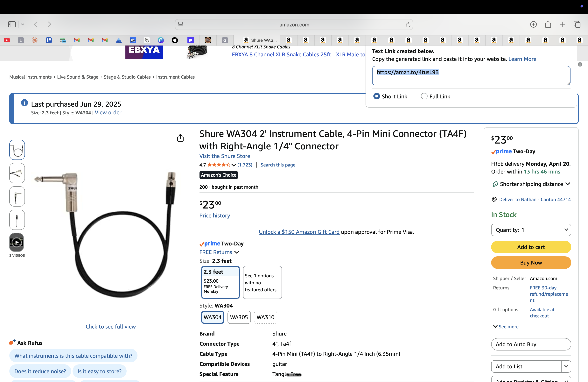Open Price history
This screenshot has width=588, height=382.
pyautogui.click(x=214, y=216)
